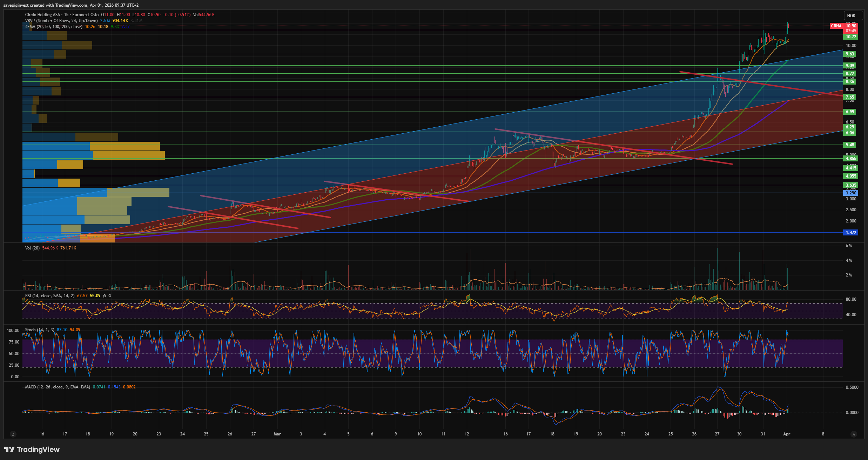Click the orange 10.26 EMA value
868x460 pixels.
[90, 27]
